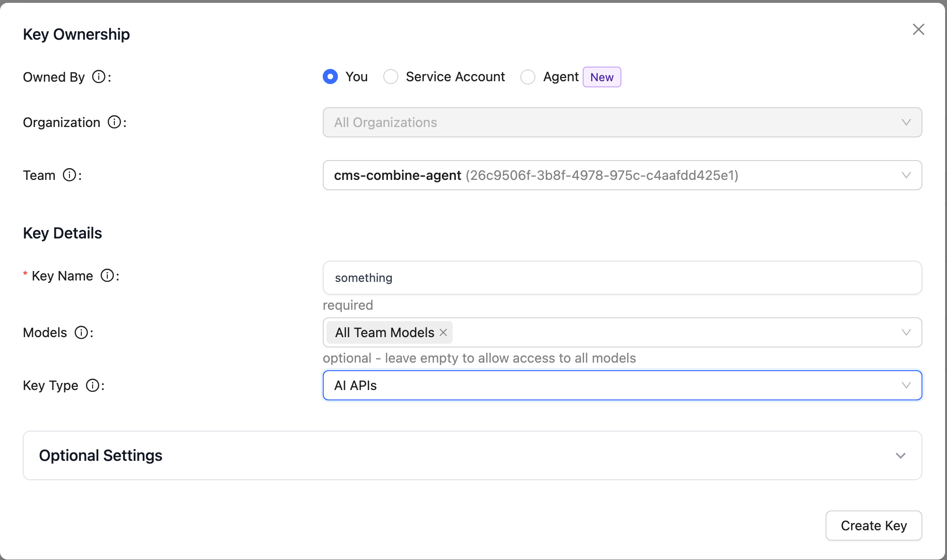This screenshot has height=560, width=947.
Task: Select the You ownership radio button
Action: point(330,76)
